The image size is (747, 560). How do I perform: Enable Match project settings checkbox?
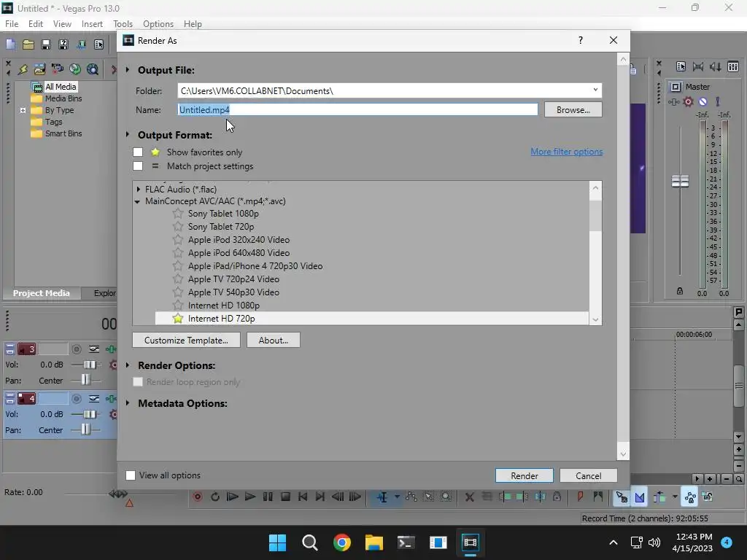pos(138,166)
